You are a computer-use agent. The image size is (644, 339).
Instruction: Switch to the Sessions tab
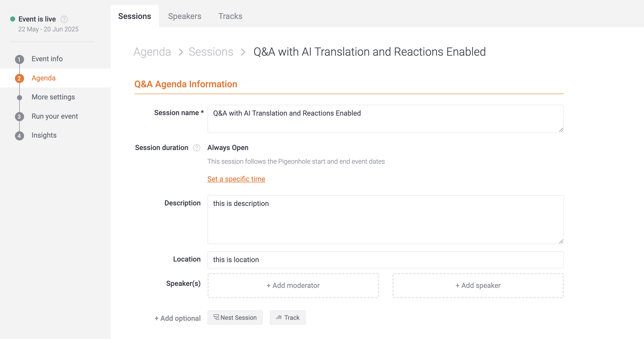(x=135, y=16)
